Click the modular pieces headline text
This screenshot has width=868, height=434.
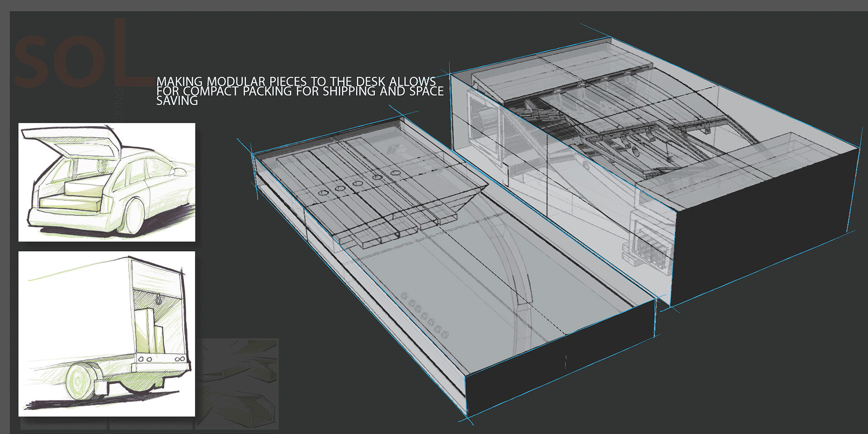click(x=299, y=91)
